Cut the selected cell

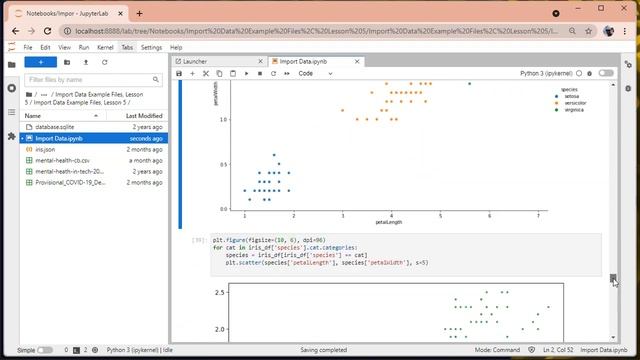coord(206,73)
